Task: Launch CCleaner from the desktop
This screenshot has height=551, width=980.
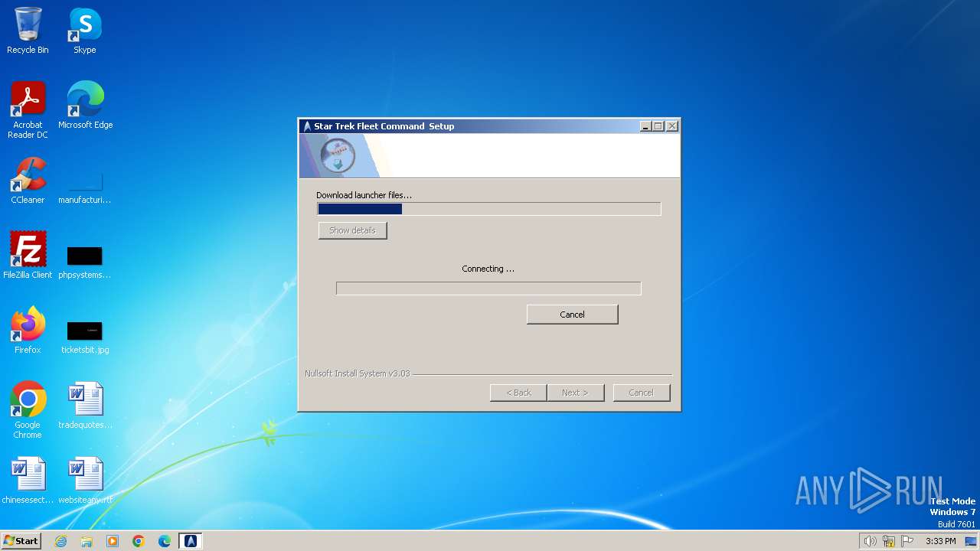Action: tap(28, 181)
